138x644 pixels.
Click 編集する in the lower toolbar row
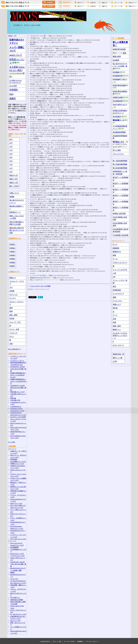point(103,6)
